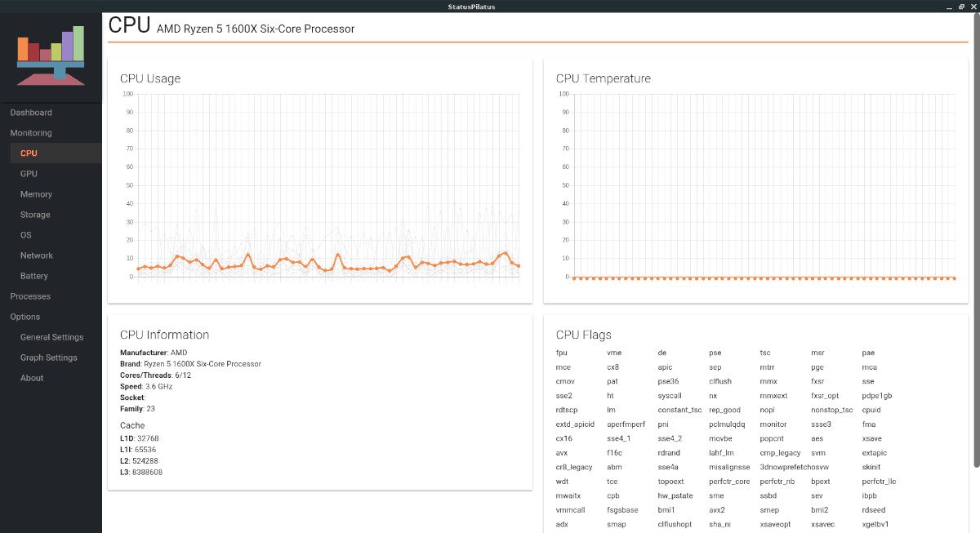
Task: Click the 'popcnt' CPU flag
Action: click(x=772, y=438)
